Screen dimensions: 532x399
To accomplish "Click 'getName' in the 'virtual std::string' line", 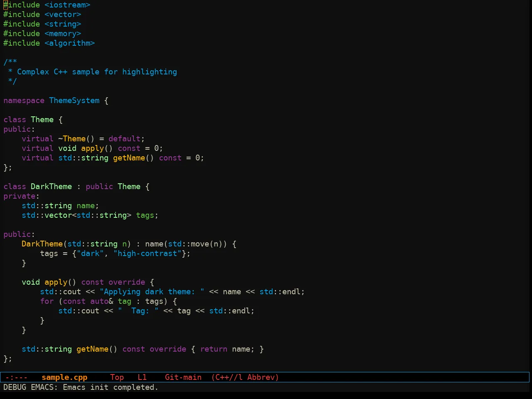I will pos(129,158).
